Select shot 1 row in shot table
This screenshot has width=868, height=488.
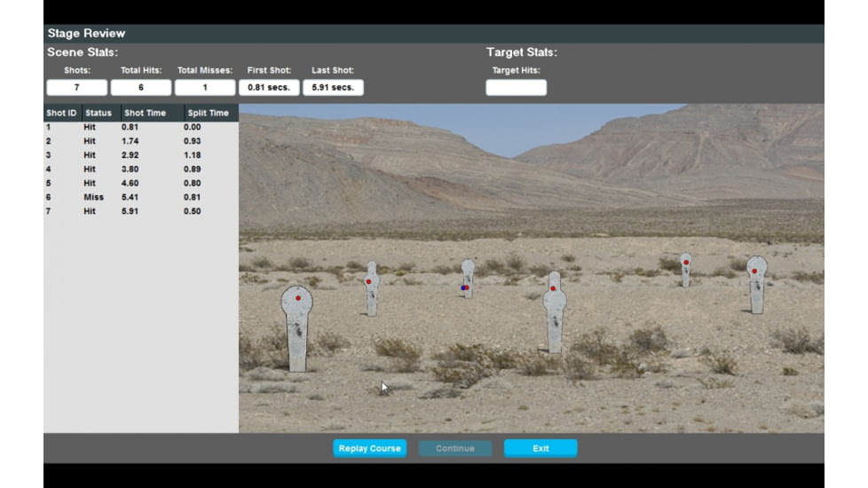140,127
